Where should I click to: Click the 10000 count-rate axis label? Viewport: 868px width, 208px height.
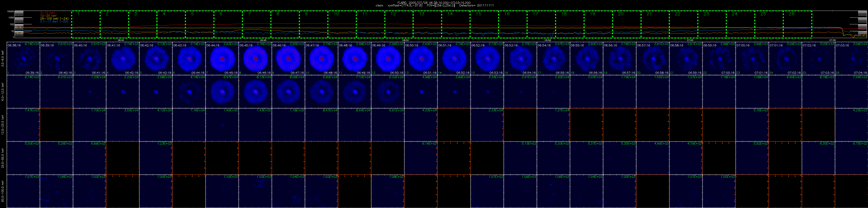tap(11, 12)
